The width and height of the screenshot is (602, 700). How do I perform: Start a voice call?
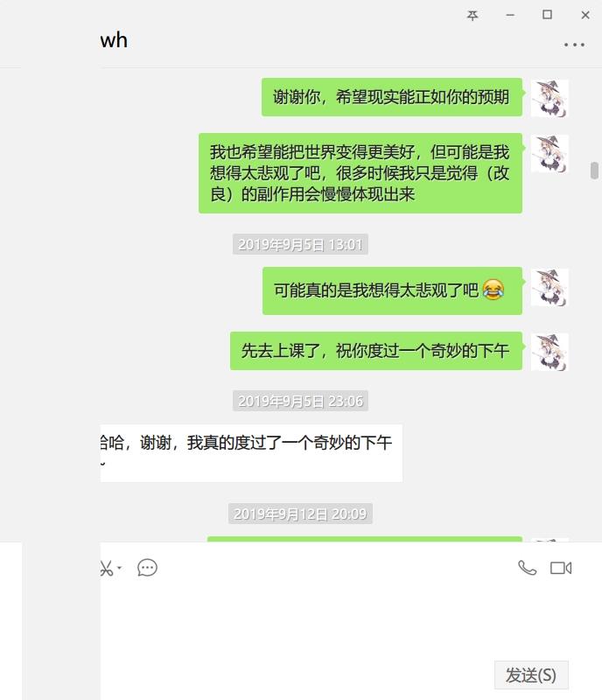527,568
